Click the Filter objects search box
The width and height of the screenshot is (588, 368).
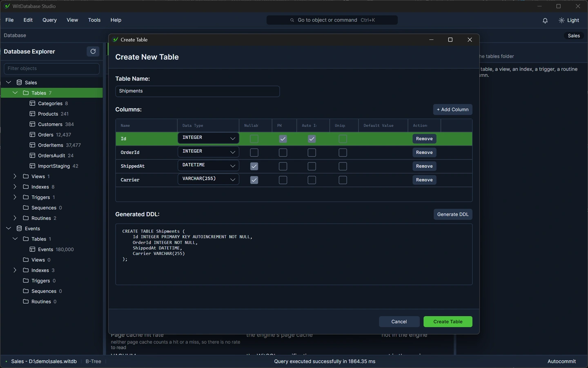(x=51, y=69)
